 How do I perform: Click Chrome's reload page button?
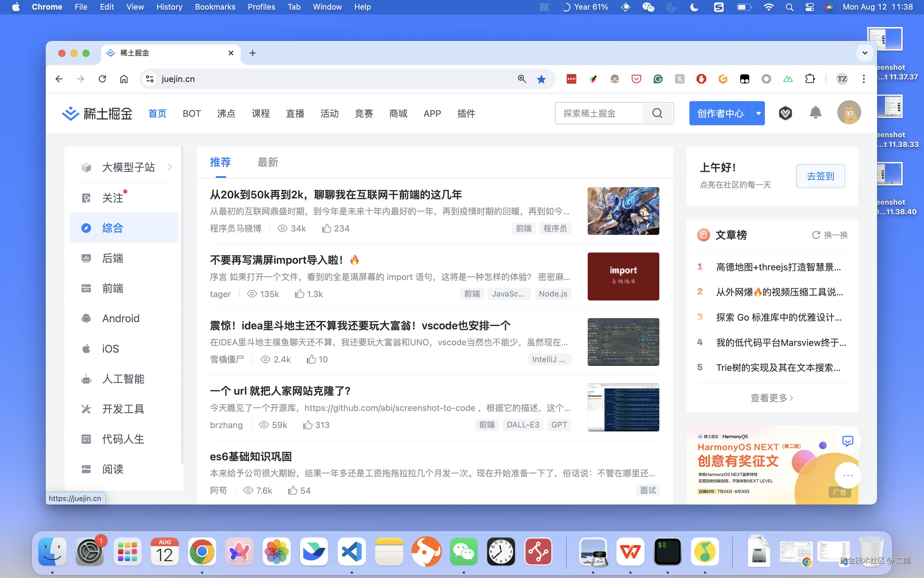(102, 79)
